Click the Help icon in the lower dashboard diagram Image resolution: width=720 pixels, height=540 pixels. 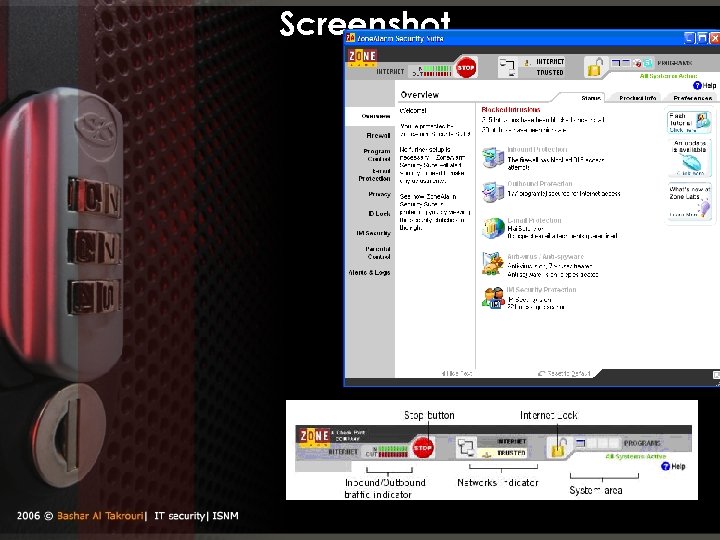tap(665, 466)
